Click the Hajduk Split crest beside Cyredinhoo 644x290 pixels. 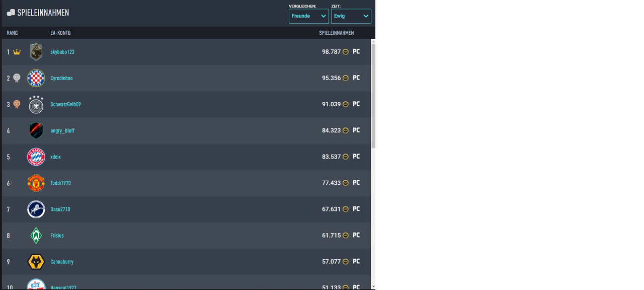36,78
